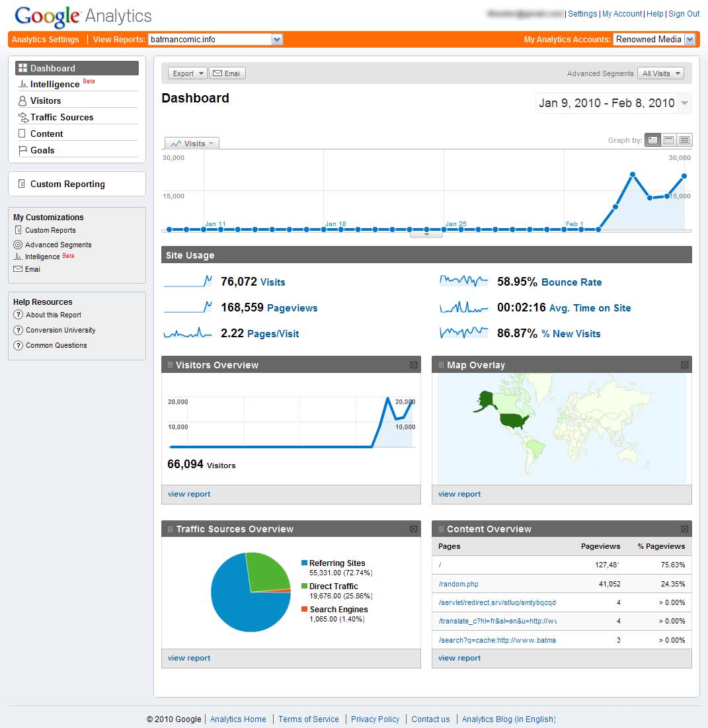The height and width of the screenshot is (728, 708).
Task: Click the Visits sparkline in Site Usage
Action: tap(188, 282)
